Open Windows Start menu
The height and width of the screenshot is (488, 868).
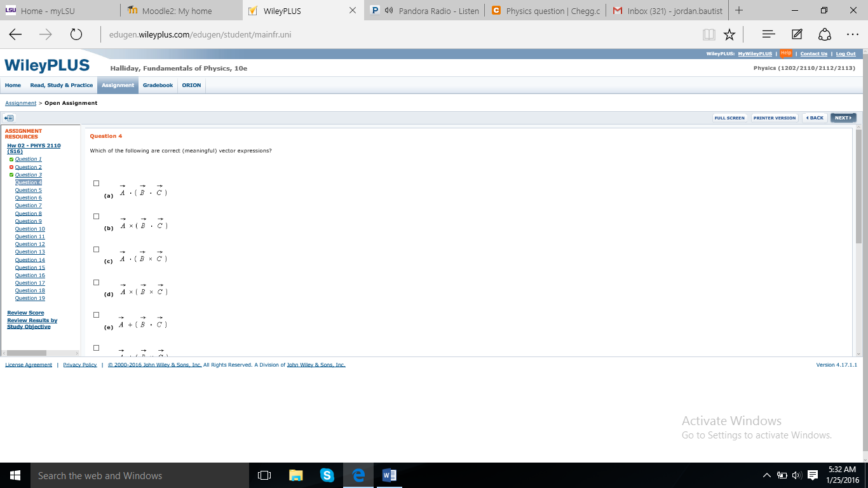(15, 475)
